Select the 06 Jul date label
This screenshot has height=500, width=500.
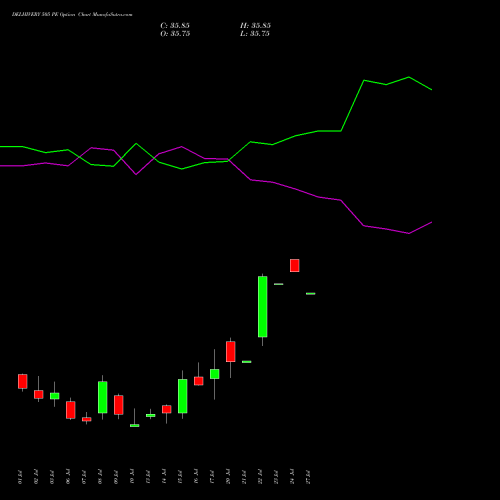(x=68, y=477)
